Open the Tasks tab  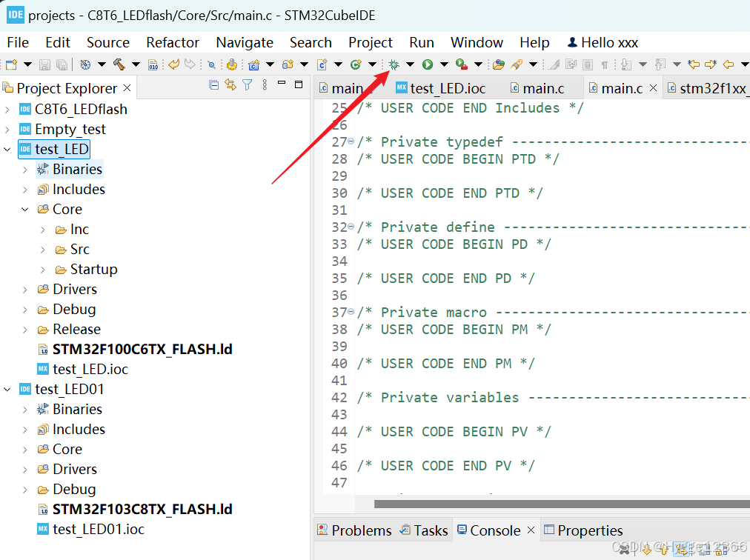pyautogui.click(x=424, y=530)
